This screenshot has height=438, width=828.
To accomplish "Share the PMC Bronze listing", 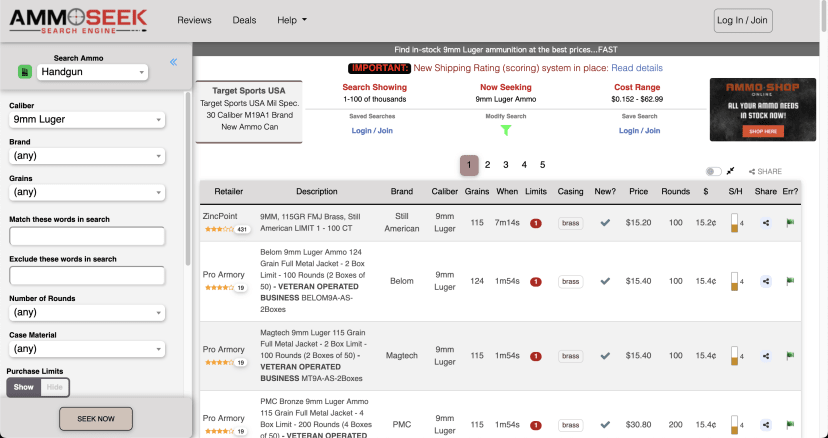I will pyautogui.click(x=766, y=425).
